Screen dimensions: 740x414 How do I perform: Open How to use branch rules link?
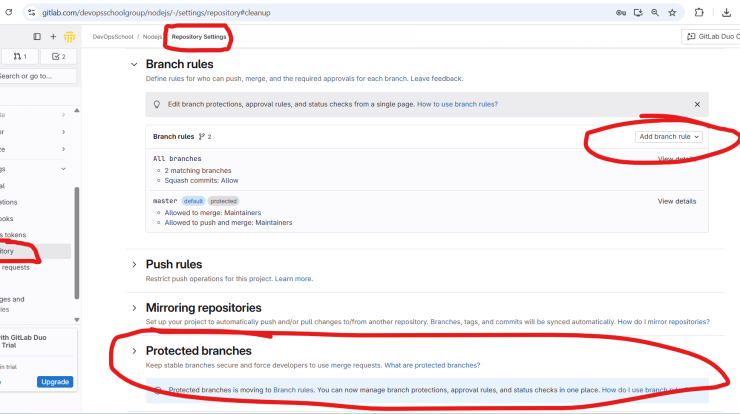pyautogui.click(x=457, y=104)
